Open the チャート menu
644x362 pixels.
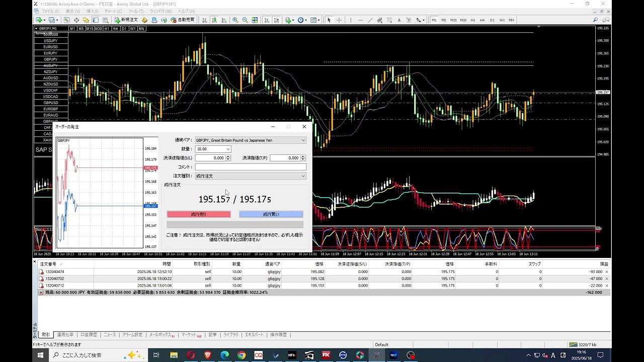tap(110, 11)
